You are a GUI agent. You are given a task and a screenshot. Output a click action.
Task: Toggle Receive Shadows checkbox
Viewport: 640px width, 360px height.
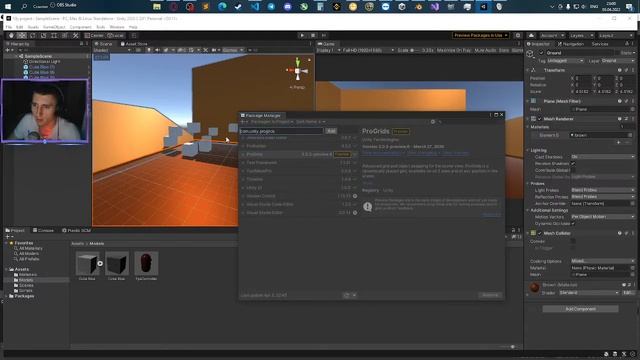coord(573,164)
